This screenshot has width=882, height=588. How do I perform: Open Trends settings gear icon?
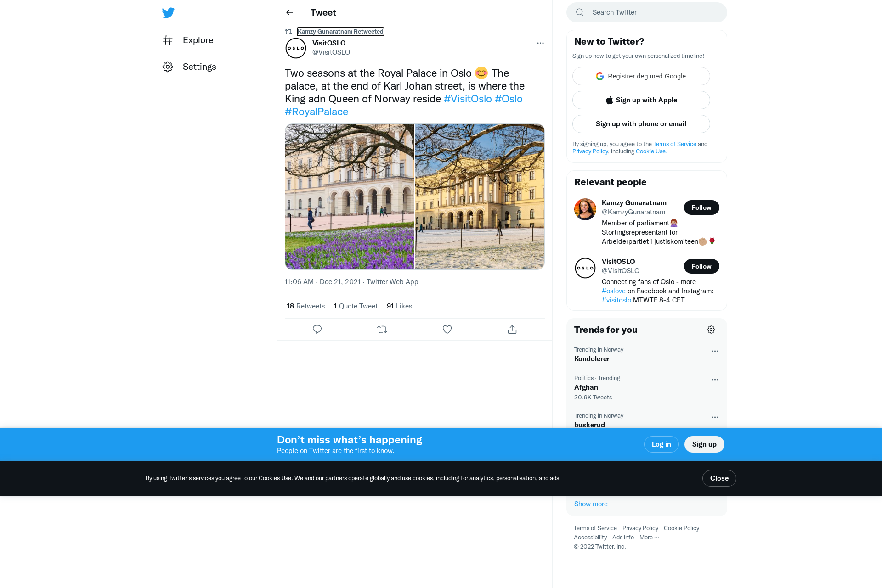pyautogui.click(x=711, y=330)
